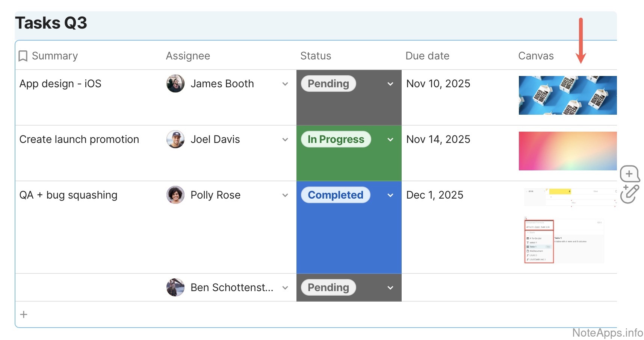This screenshot has width=644, height=340.
Task: Click the Tasks Q3 table title
Action: click(51, 23)
